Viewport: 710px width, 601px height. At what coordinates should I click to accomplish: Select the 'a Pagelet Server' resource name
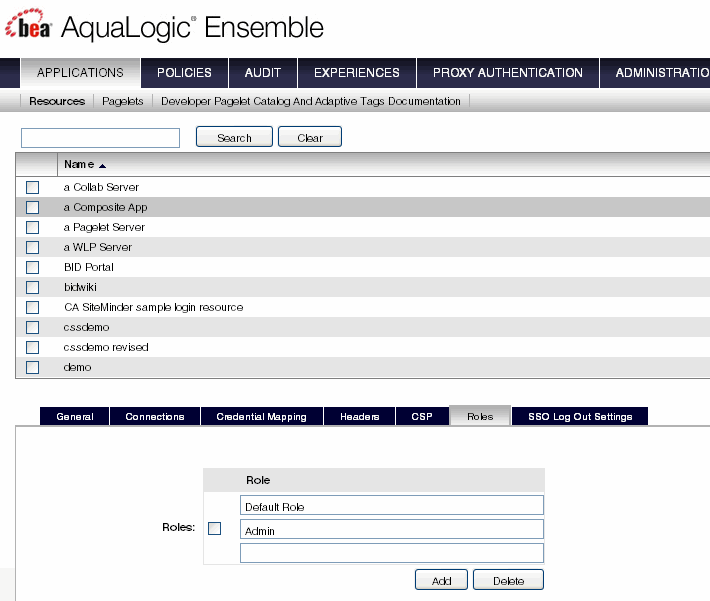pyautogui.click(x=104, y=227)
